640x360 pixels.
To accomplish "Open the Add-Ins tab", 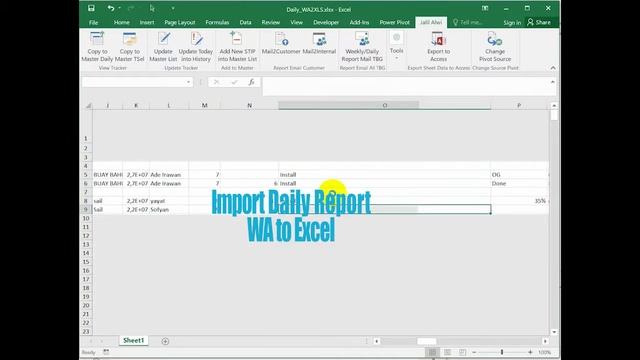I will (359, 22).
